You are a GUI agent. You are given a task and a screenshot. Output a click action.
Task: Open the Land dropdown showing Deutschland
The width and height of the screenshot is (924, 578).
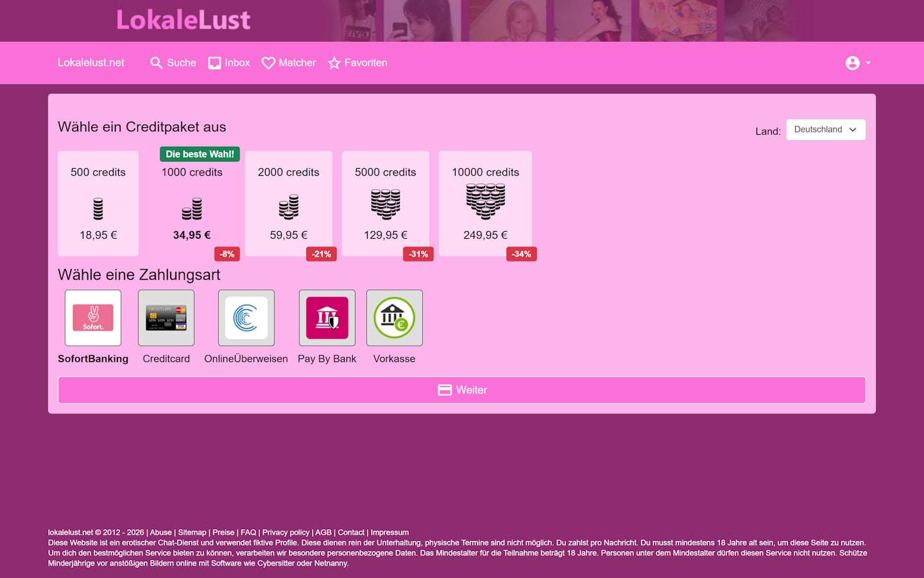tap(826, 130)
